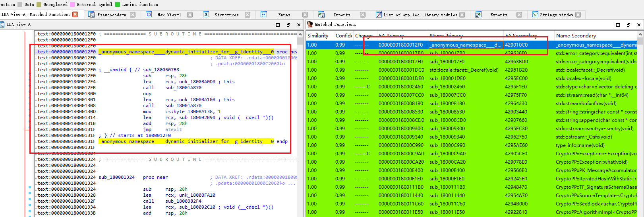The width and height of the screenshot is (644, 217).
Task: Close the Pseudocode-A tab
Action: point(133,15)
